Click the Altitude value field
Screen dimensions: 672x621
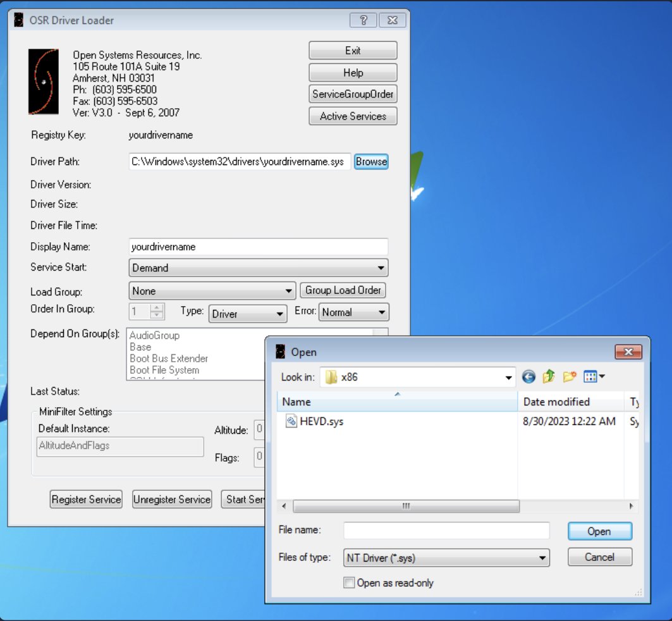(259, 429)
